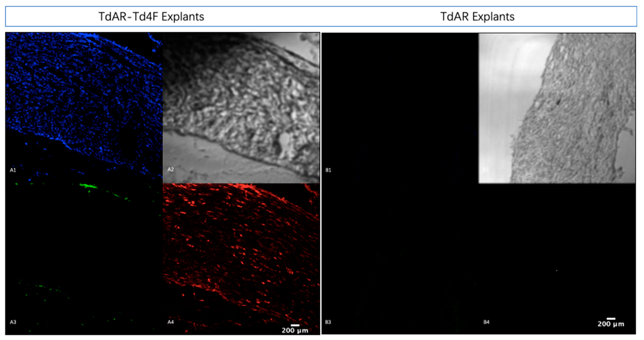Click the TdAR-Td4F Explants heading
644x340 pixels.
(x=151, y=17)
